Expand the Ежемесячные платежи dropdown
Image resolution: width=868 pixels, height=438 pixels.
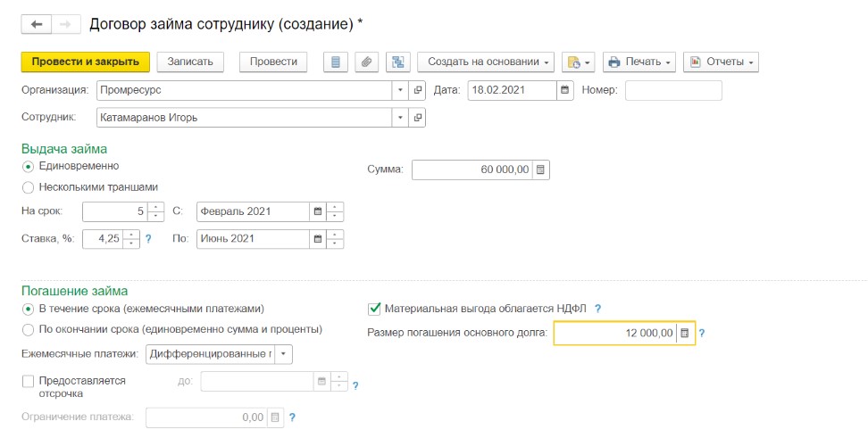click(283, 354)
